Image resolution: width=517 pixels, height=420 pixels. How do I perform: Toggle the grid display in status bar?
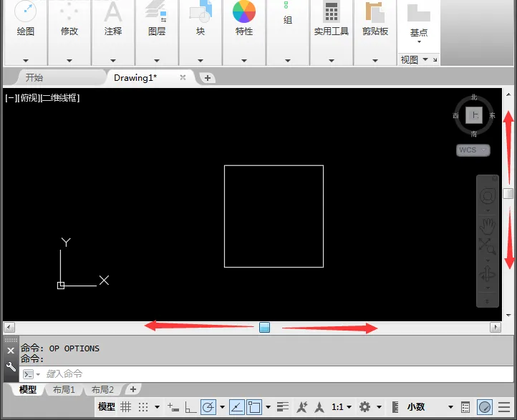point(125,407)
